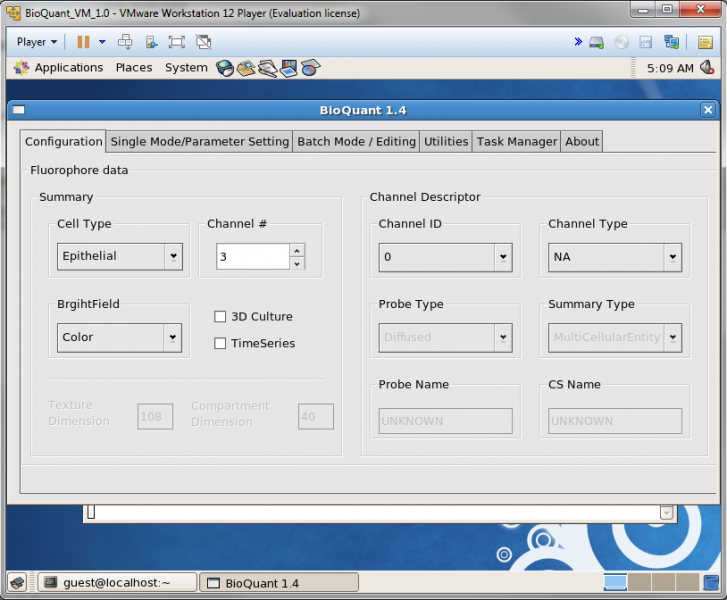The width and height of the screenshot is (727, 600).
Task: Switch to the first workspace
Action: tap(615, 582)
